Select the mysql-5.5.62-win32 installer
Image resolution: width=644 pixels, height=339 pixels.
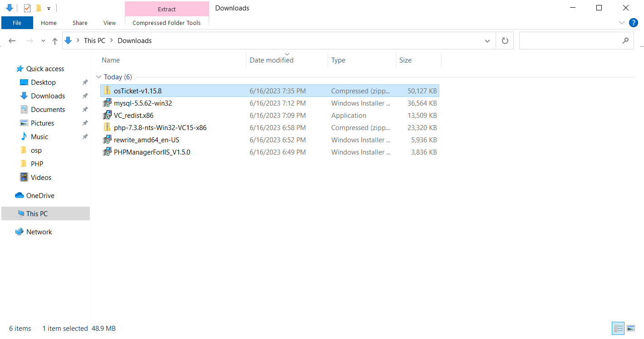point(270,103)
